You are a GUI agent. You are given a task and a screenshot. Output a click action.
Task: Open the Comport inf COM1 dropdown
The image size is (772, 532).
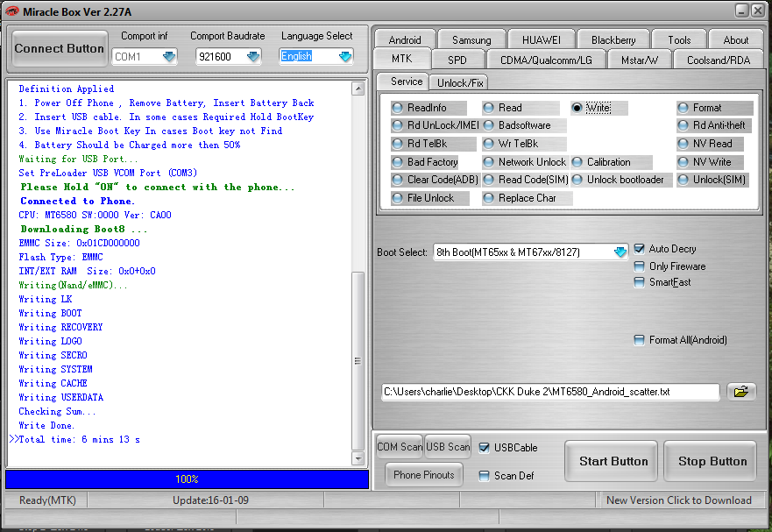click(169, 56)
